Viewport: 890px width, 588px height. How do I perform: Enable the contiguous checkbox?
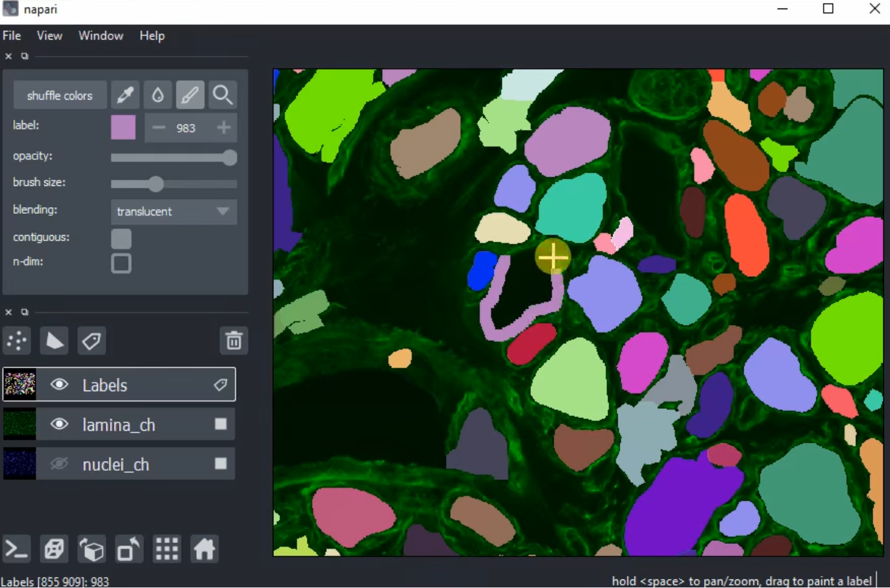click(x=121, y=239)
